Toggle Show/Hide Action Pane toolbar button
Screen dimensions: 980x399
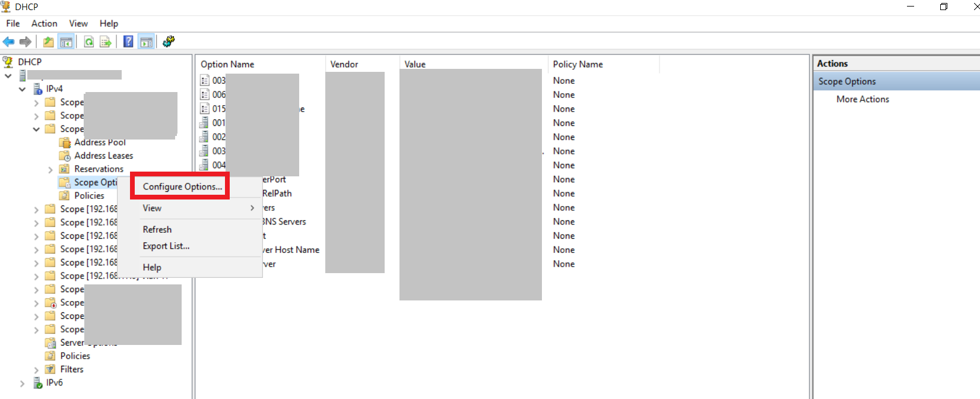pyautogui.click(x=145, y=42)
